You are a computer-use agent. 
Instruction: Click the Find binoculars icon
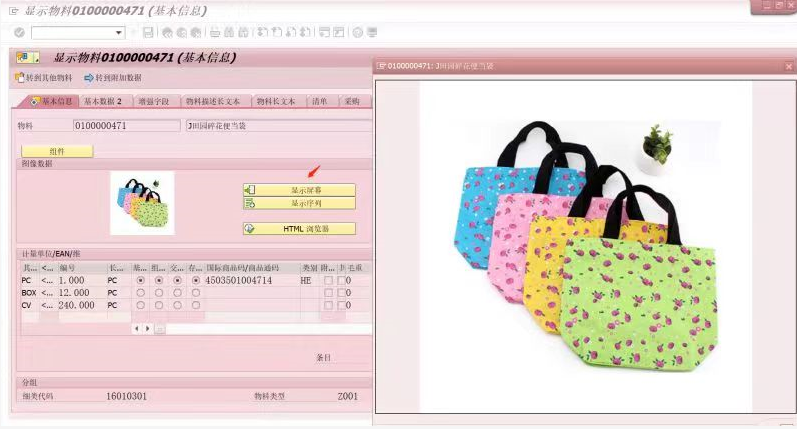[x=229, y=33]
